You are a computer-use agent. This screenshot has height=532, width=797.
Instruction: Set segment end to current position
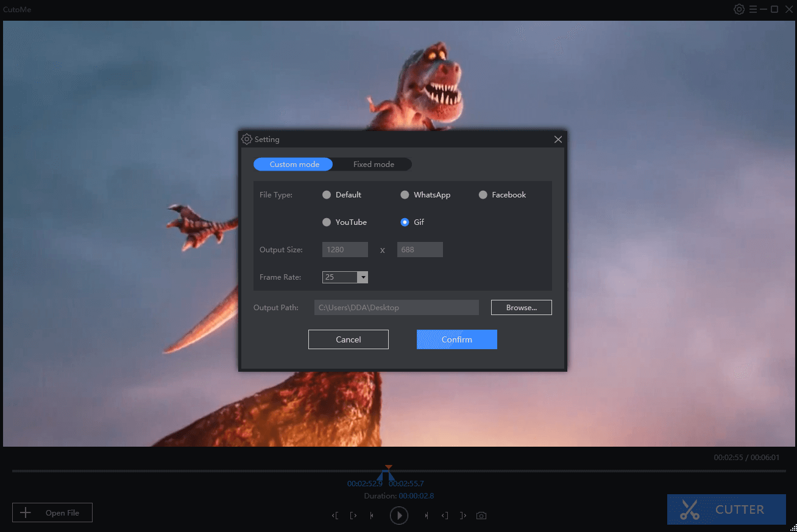(463, 516)
